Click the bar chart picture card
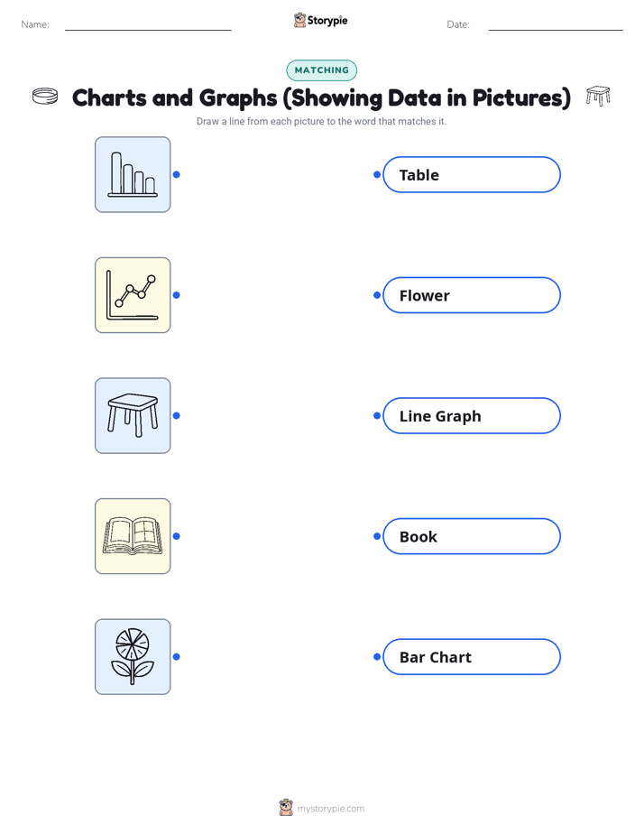Viewport: 644px width, 834px height. point(133,174)
